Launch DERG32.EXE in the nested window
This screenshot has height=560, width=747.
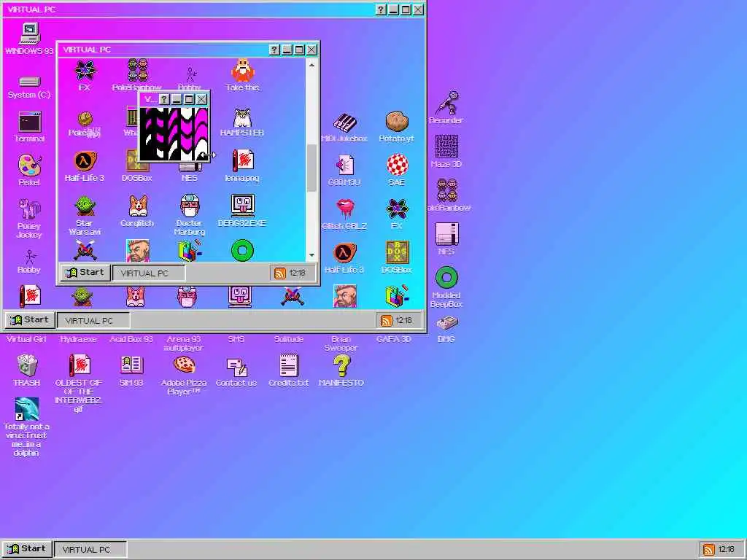[242, 206]
